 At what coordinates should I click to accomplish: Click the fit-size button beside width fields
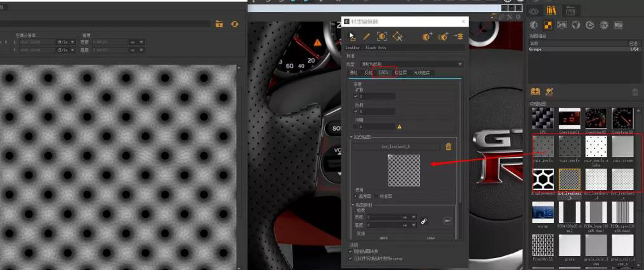[447, 220]
